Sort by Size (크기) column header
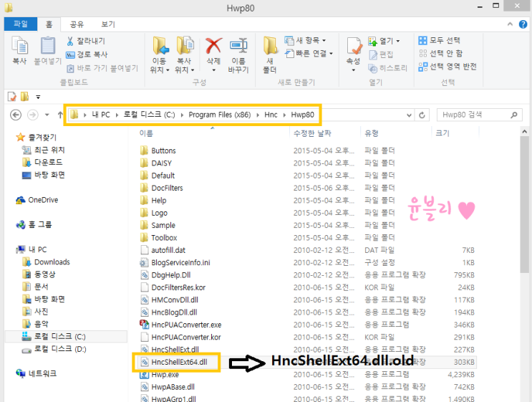 pos(442,133)
